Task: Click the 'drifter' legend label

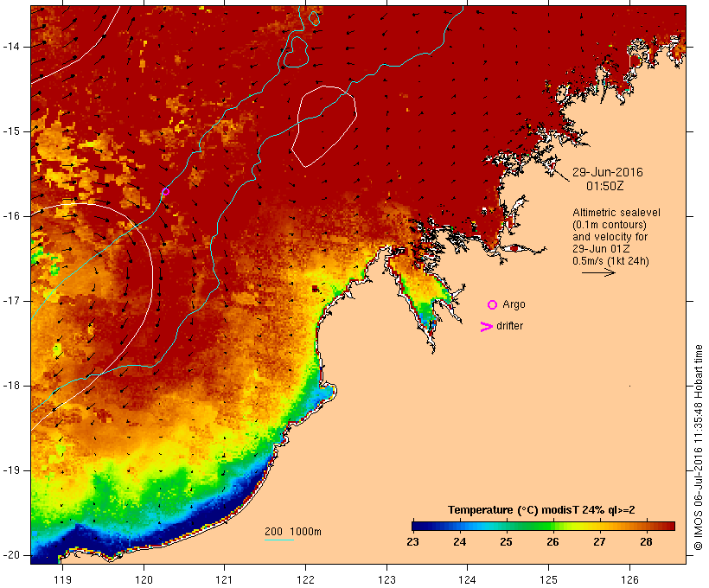Action: click(x=509, y=326)
